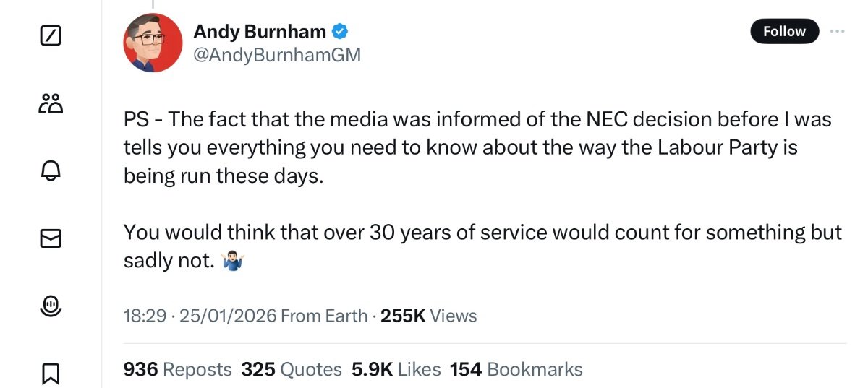Click the blue verified badge beside Andy Burnham
Screen dimensions: 868x388
(341, 31)
